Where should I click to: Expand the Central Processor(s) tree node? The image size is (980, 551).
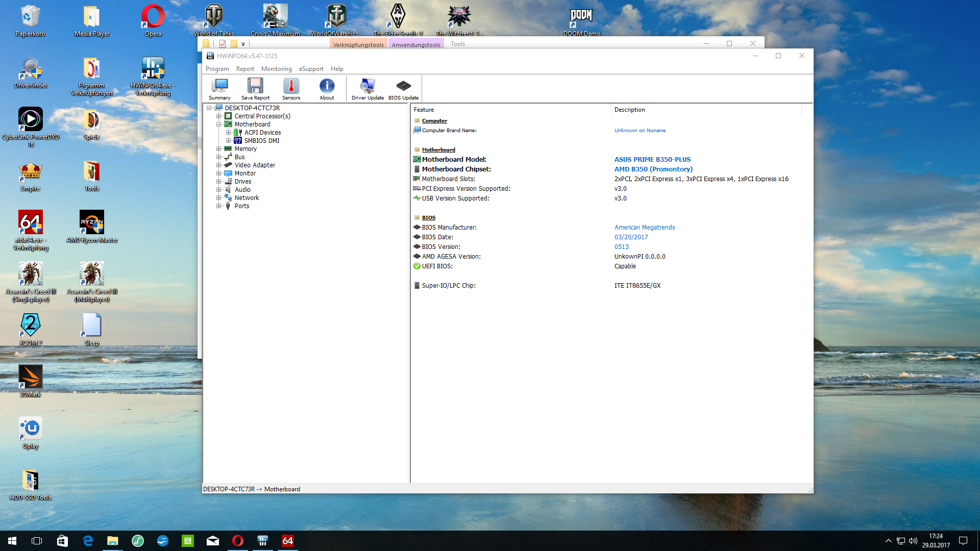coord(218,116)
